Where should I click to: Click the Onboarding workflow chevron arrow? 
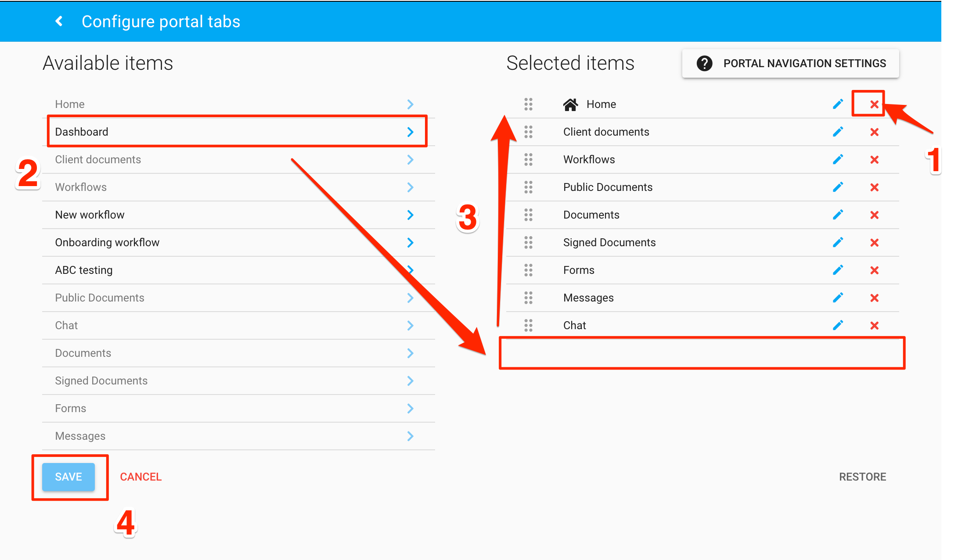410,243
